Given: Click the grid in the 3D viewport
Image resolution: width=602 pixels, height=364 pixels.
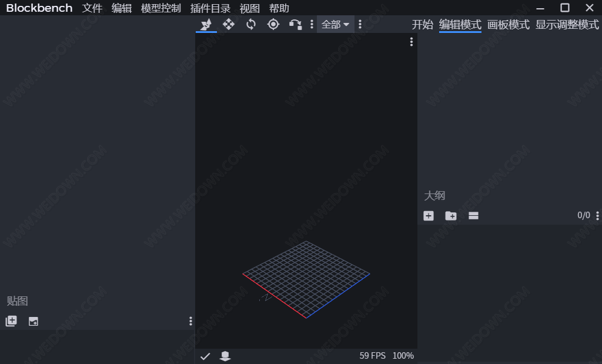Looking at the screenshot, I should pyautogui.click(x=306, y=279).
